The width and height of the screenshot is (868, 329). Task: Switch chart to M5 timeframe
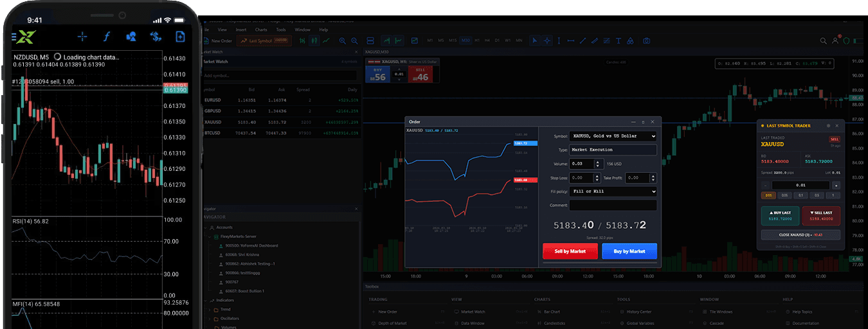pyautogui.click(x=441, y=40)
